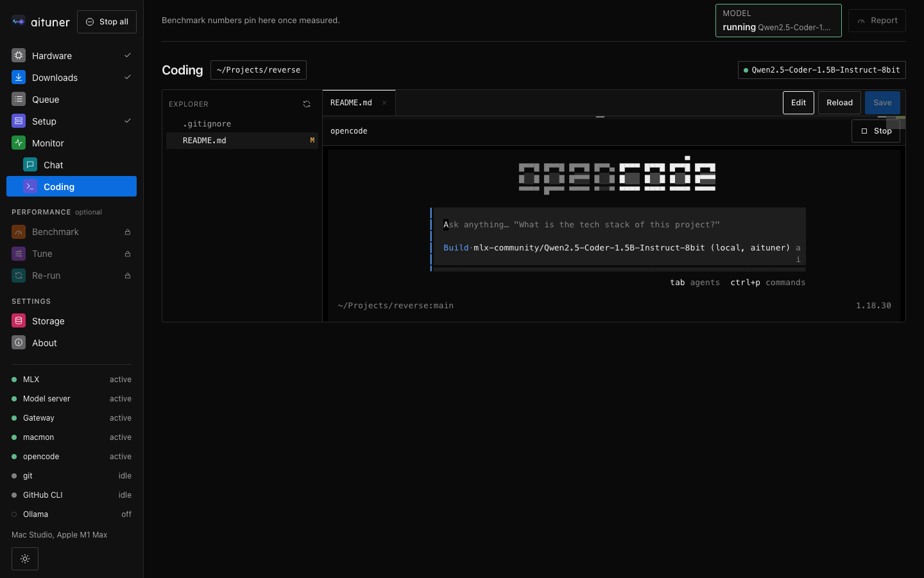Click the lock icon beside Benchmark
The width and height of the screenshot is (924, 578).
[x=128, y=232]
